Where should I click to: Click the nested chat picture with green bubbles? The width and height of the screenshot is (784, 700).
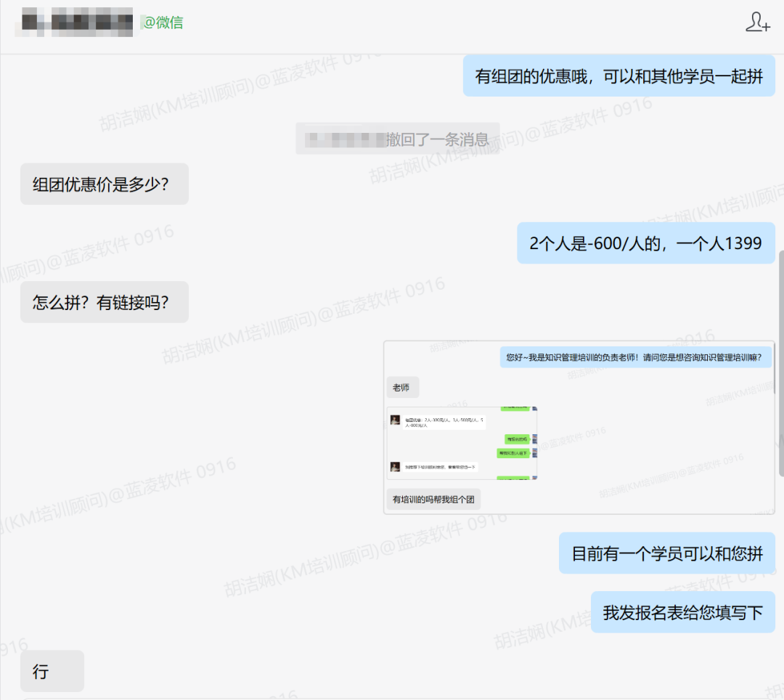click(462, 443)
